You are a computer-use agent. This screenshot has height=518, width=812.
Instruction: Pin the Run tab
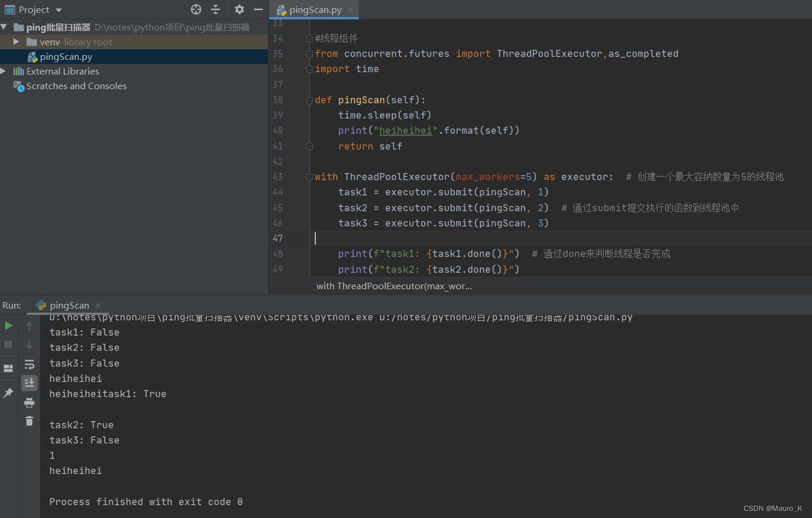(x=9, y=393)
